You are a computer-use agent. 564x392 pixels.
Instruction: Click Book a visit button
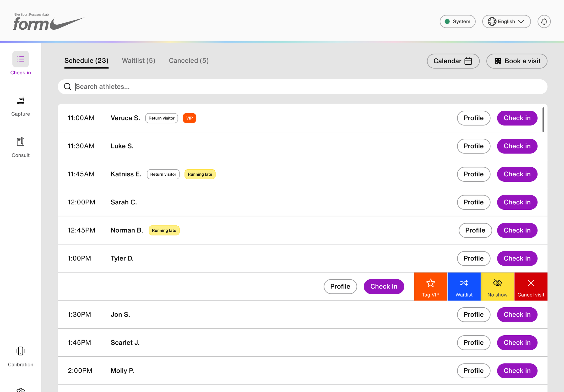(517, 61)
